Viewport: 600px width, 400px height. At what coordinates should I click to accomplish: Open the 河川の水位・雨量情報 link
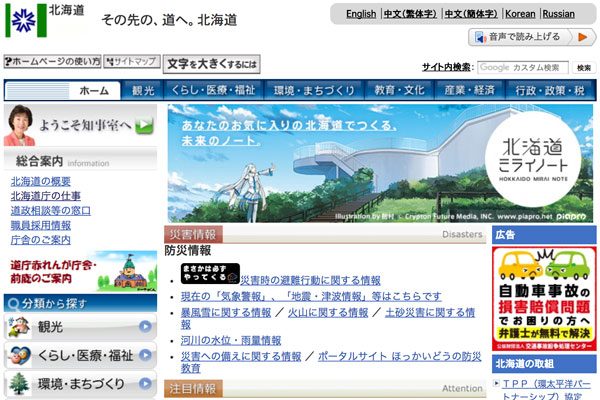tap(231, 340)
